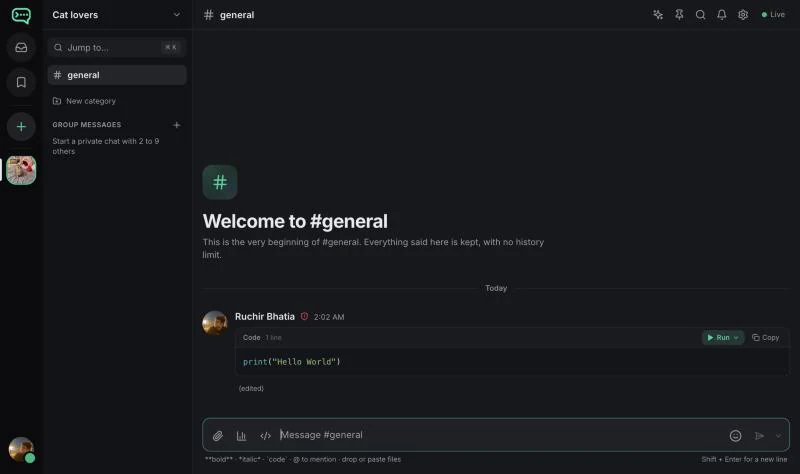Click the large hashtag channel icon

[220, 182]
